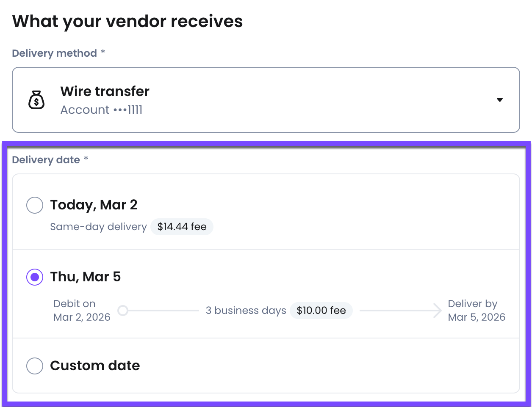Click the 3 business days text

click(246, 311)
